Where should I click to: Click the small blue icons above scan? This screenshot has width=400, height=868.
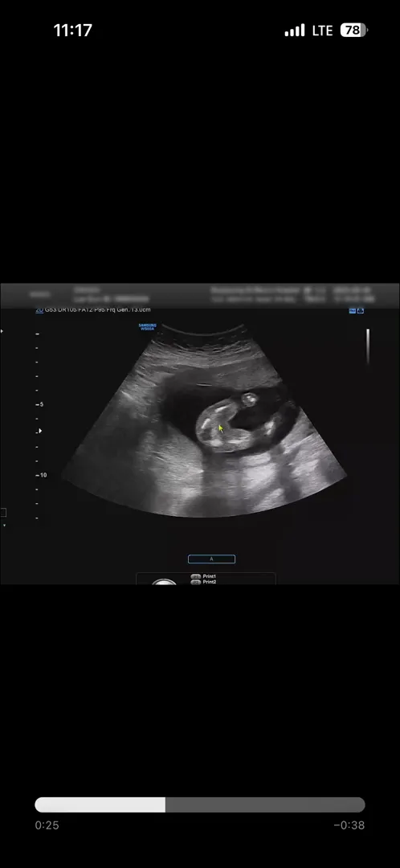[x=357, y=311]
